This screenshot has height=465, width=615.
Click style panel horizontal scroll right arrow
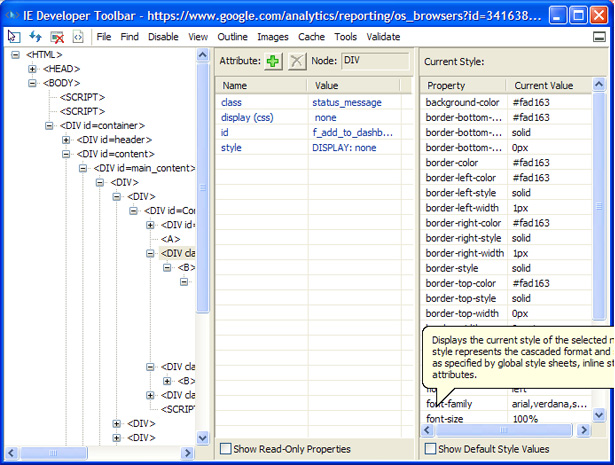[x=584, y=430]
